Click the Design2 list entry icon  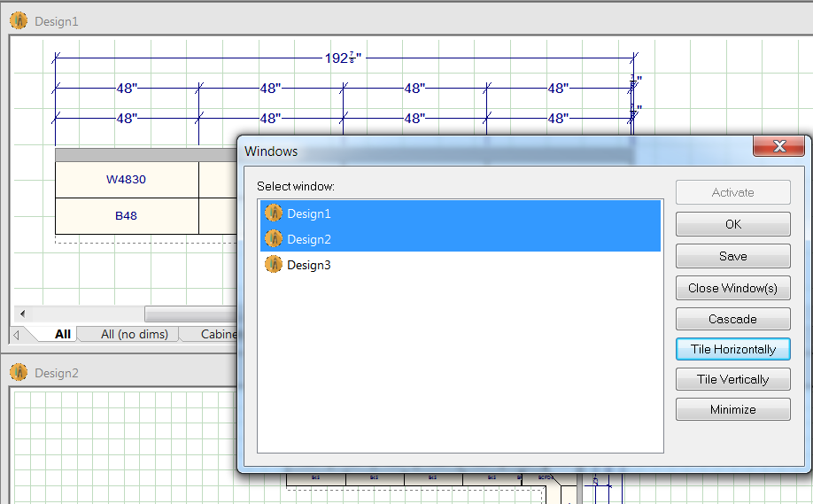[274, 238]
